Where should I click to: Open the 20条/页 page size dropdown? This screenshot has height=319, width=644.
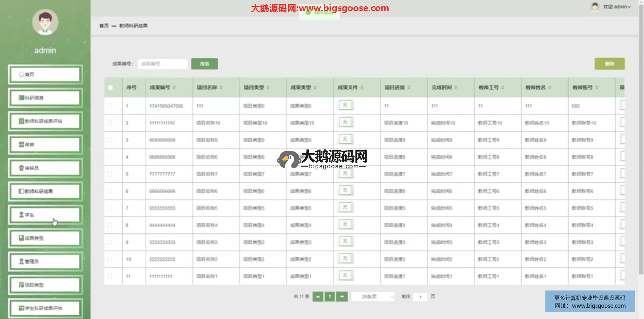(373, 297)
